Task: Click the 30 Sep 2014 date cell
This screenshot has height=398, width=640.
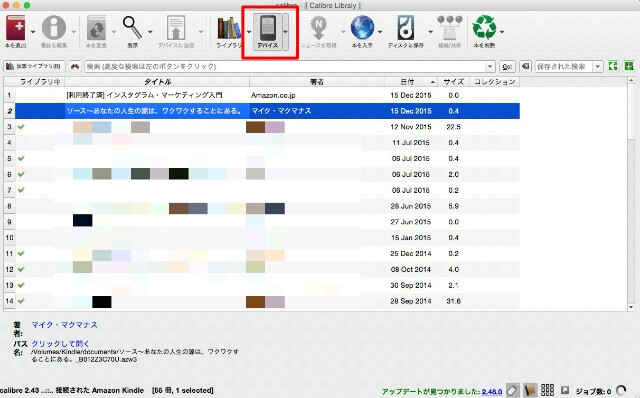Action: 411,285
